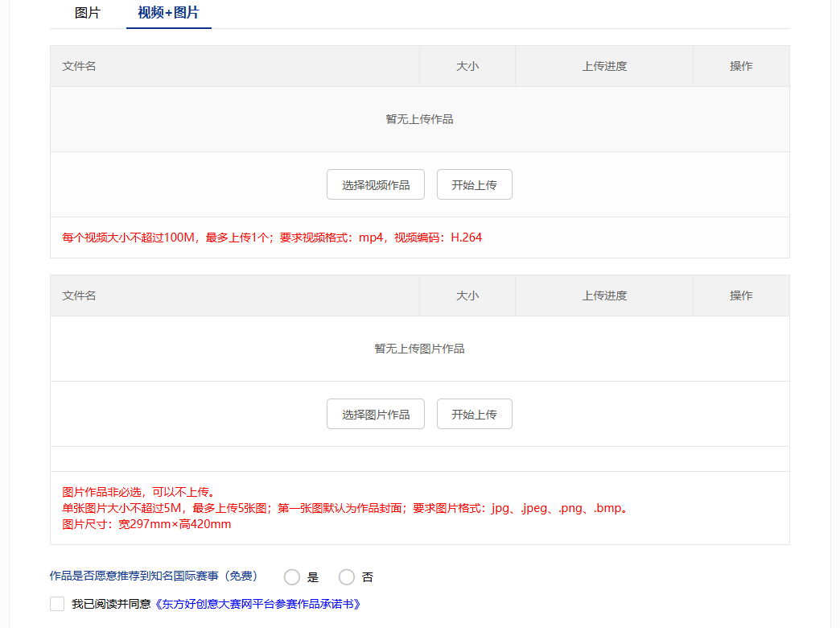Click the 操作 header in the video table
Screen dimensions: 840x628
click(x=740, y=65)
